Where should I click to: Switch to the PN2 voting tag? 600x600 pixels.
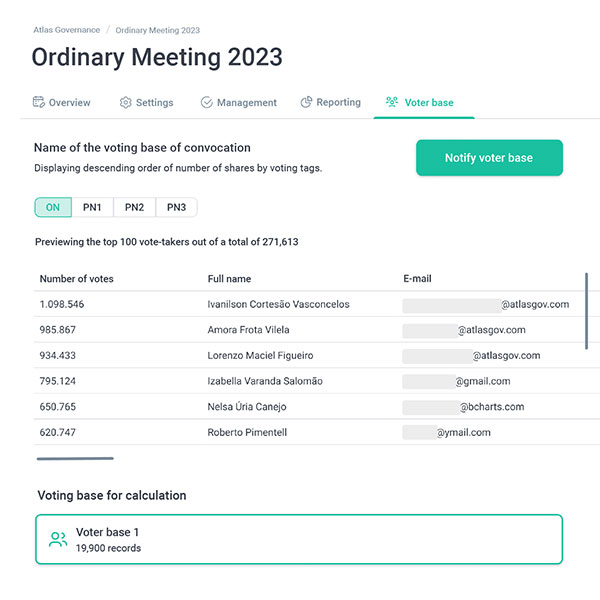[134, 207]
